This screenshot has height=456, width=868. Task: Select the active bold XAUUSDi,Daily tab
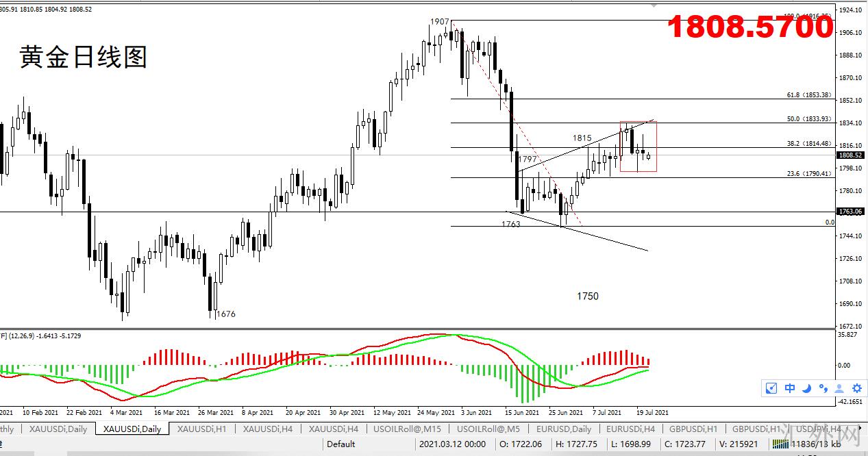132,429
